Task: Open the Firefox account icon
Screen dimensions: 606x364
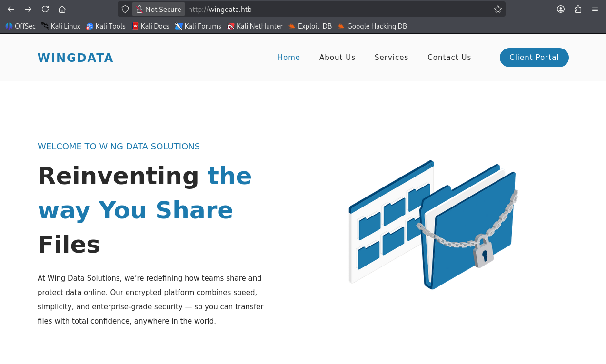Action: [x=561, y=9]
